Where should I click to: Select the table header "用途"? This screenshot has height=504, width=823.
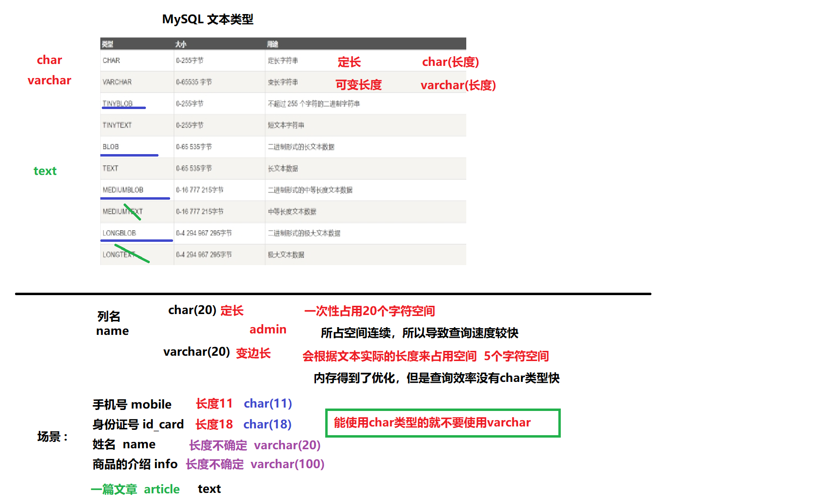coord(272,44)
